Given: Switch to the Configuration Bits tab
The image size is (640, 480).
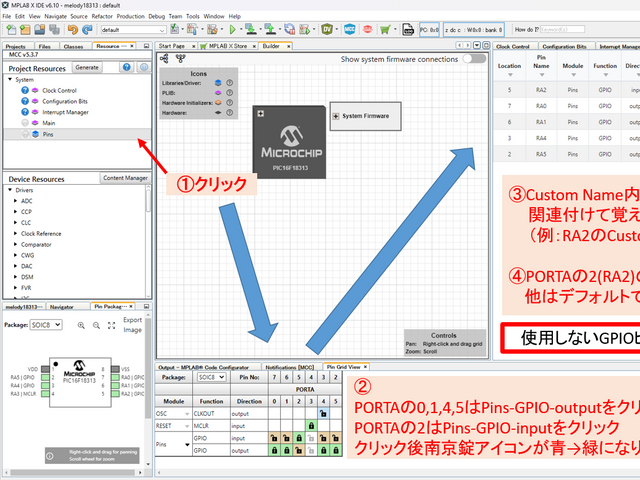Looking at the screenshot, I should click(564, 47).
